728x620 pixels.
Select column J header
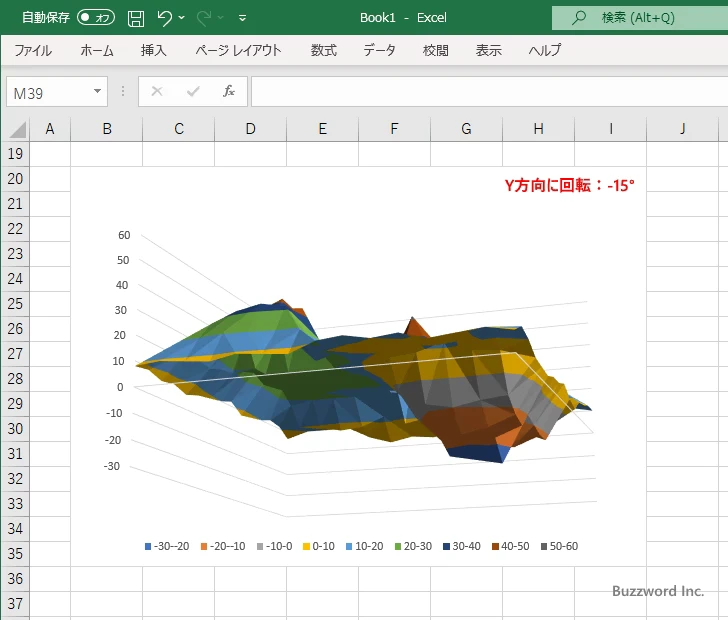pyautogui.click(x=682, y=129)
